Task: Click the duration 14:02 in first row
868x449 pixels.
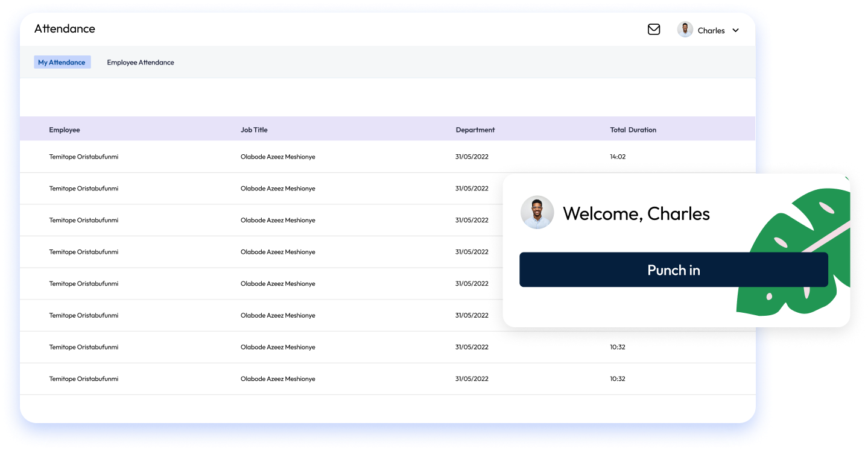Action: tap(618, 157)
